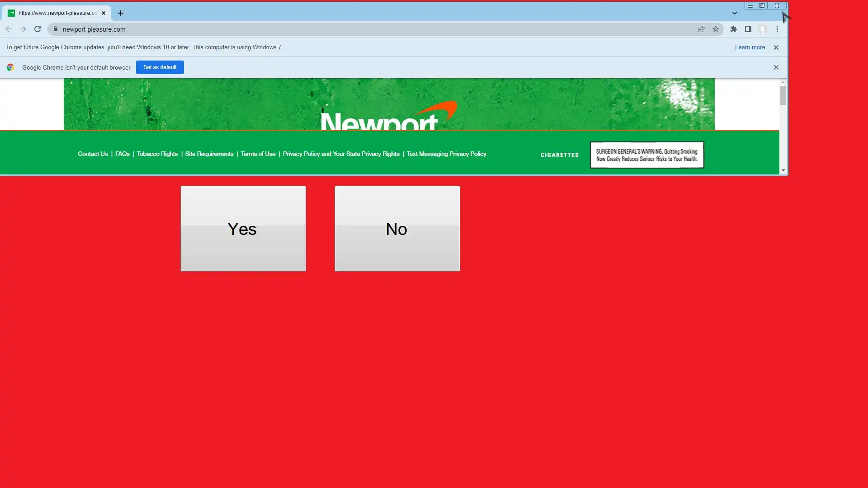The height and width of the screenshot is (488, 868).
Task: Click the share page icon
Action: pyautogui.click(x=701, y=29)
